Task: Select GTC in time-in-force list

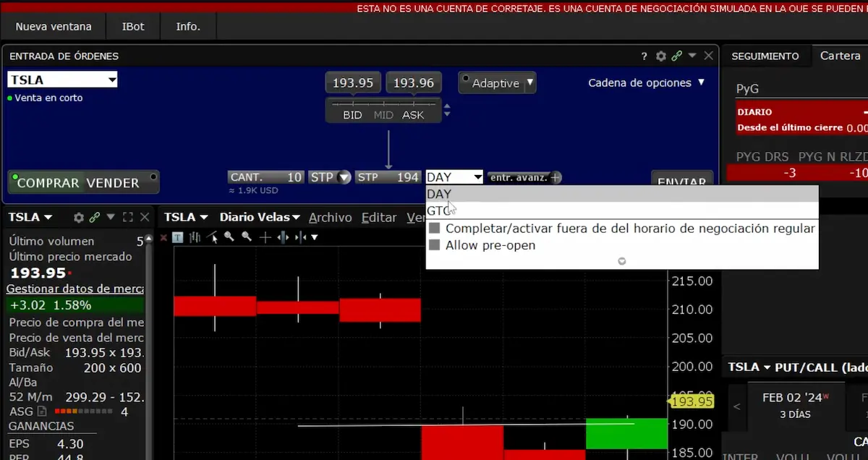Action: pyautogui.click(x=438, y=211)
